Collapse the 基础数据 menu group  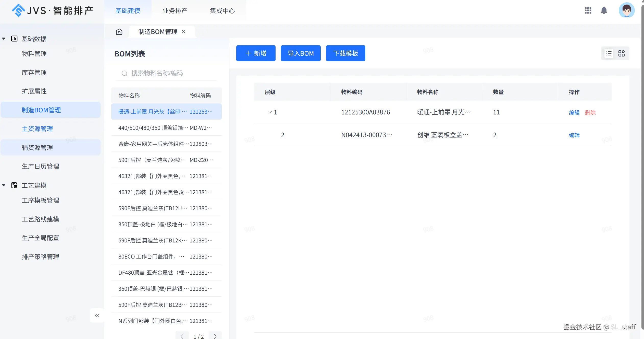[x=4, y=39]
